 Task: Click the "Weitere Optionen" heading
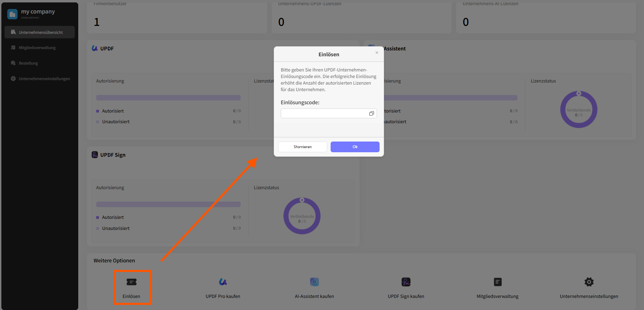click(114, 261)
